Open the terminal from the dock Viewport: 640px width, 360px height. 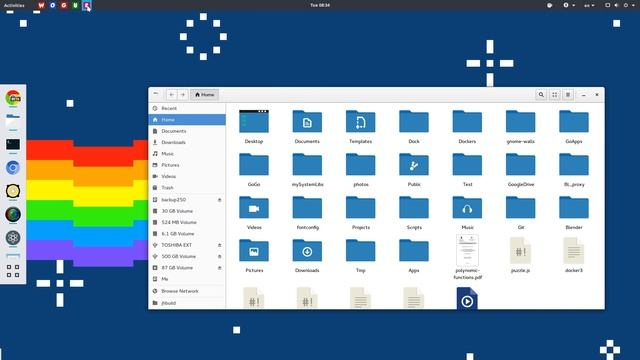point(13,144)
